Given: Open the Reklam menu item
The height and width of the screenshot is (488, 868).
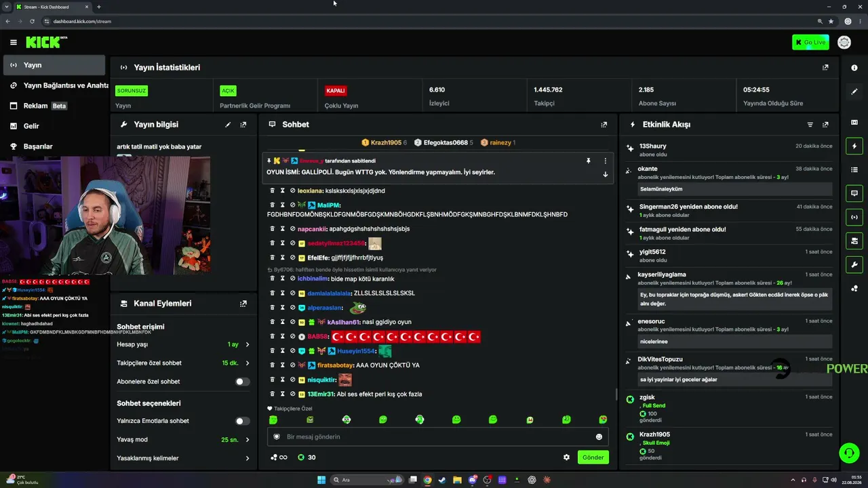Looking at the screenshot, I should (x=54, y=106).
